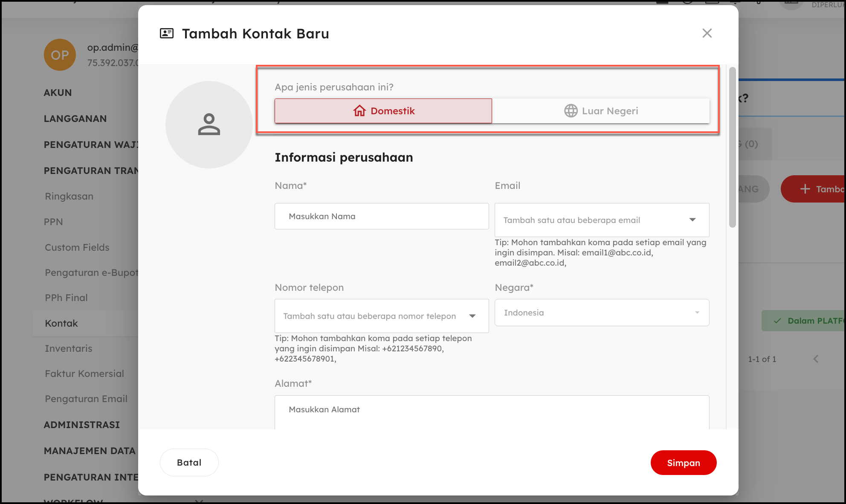
Task: Go to Inventaris in sidebar
Action: pos(69,348)
